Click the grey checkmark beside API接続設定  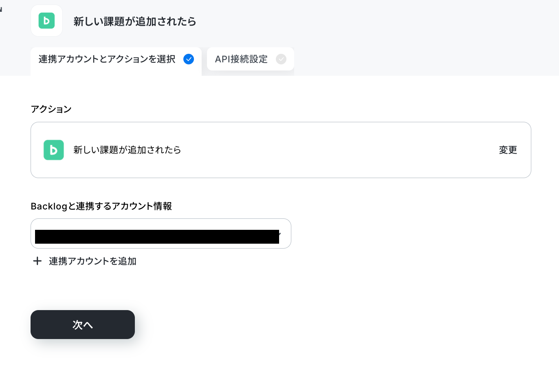click(281, 59)
